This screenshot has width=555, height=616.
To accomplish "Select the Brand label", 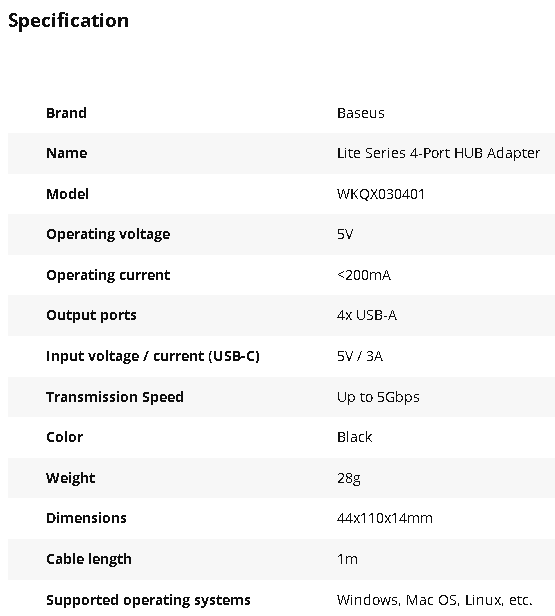I will [x=66, y=113].
